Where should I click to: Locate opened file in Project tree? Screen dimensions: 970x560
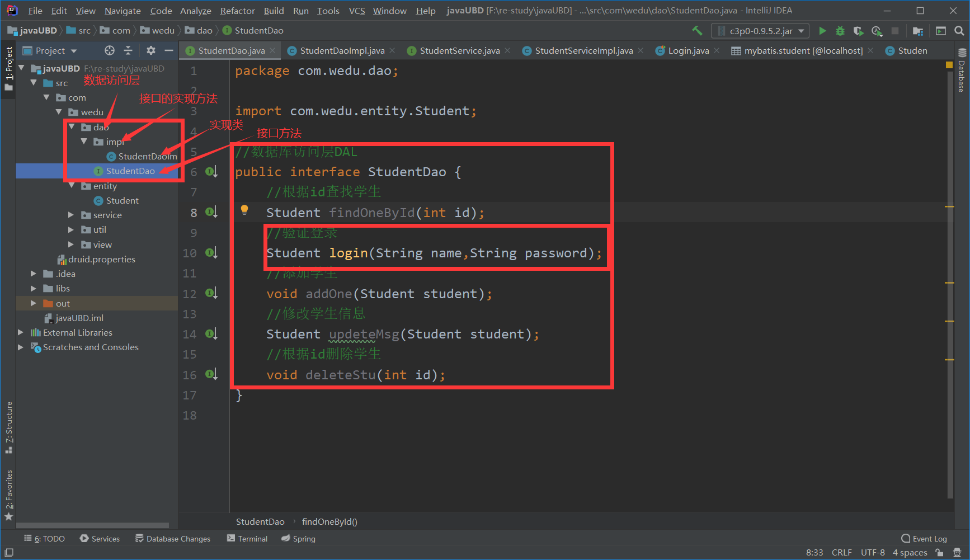pos(110,50)
